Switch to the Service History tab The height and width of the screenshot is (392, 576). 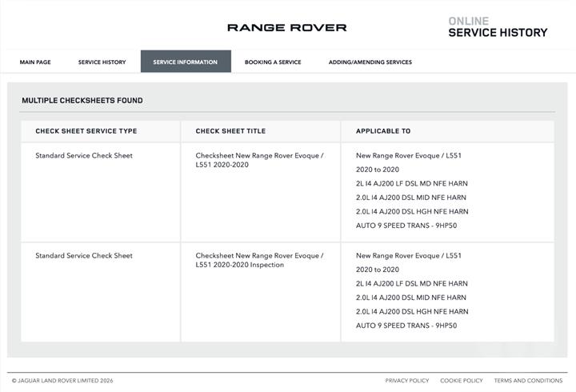(x=102, y=62)
